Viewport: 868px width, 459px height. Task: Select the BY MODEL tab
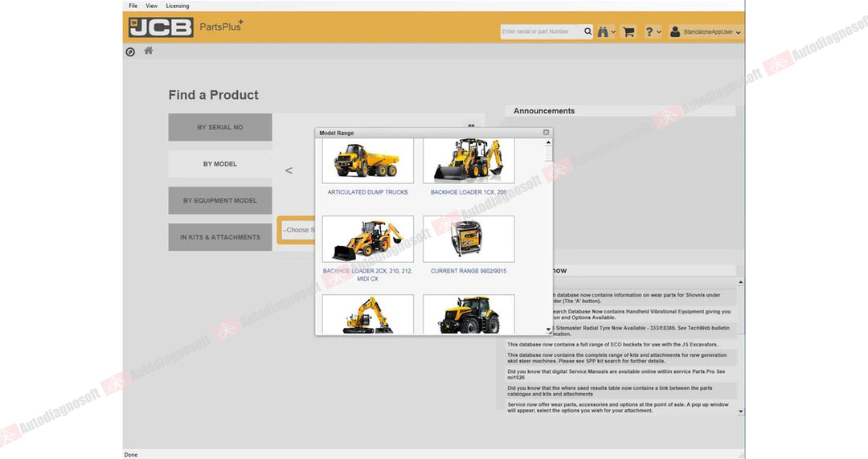tap(219, 164)
